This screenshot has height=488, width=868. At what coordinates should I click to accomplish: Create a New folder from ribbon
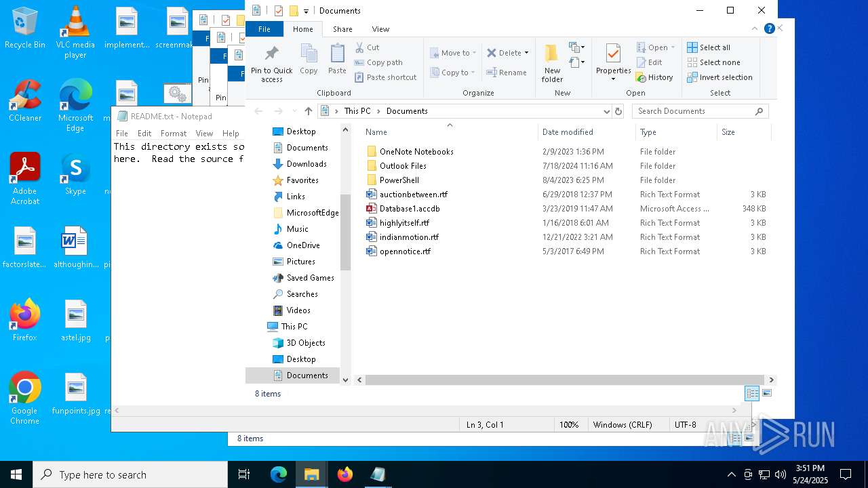click(x=552, y=63)
